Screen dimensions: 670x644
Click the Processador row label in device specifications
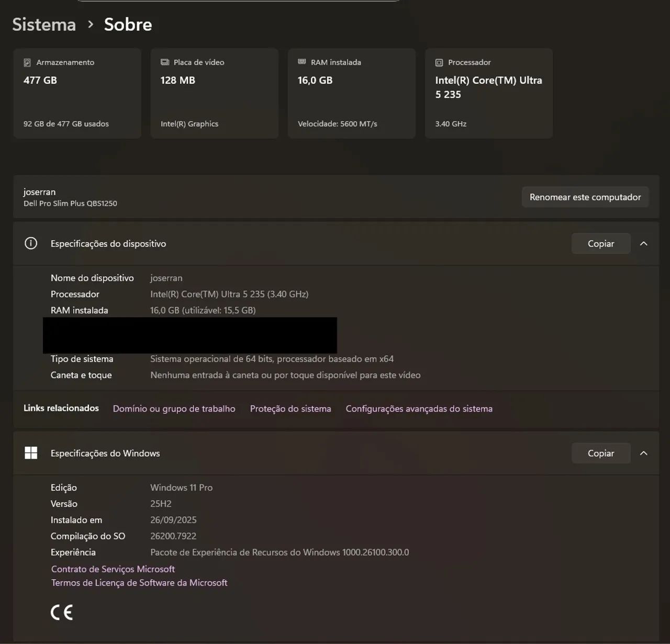tap(75, 294)
